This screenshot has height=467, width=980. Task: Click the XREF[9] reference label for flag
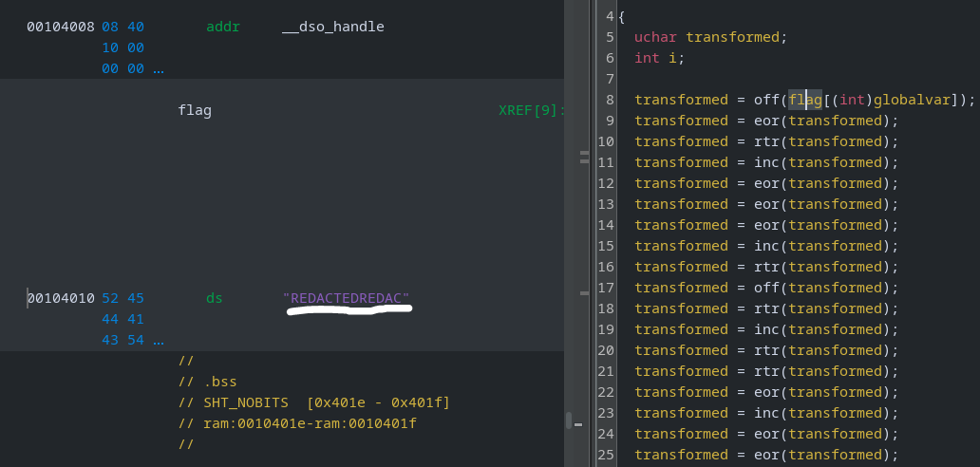(530, 110)
